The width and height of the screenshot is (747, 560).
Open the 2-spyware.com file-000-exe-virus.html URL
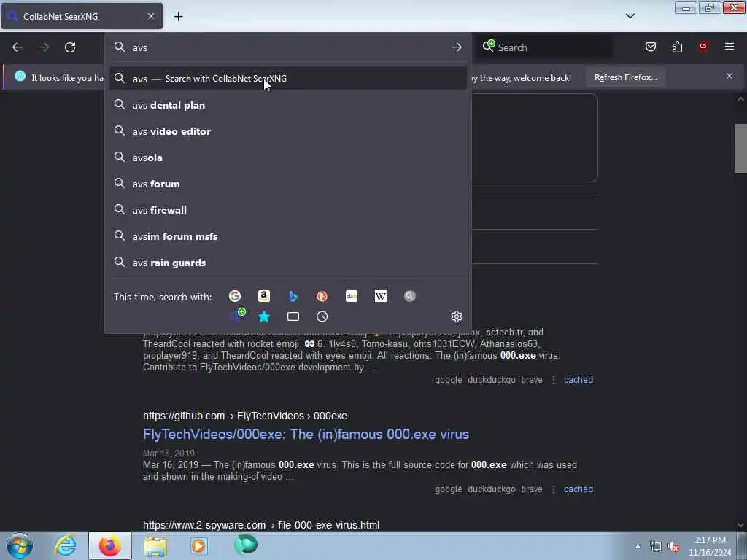(261, 525)
